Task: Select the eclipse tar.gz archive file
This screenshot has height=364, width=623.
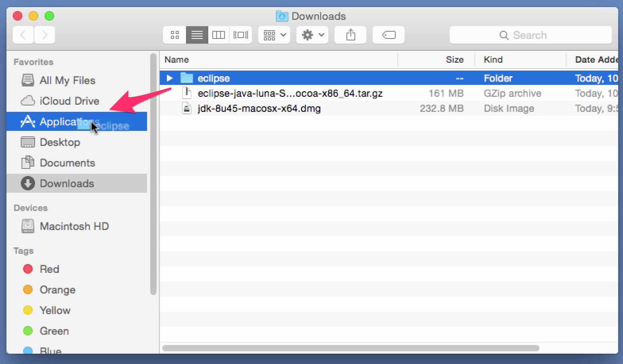Action: [x=290, y=93]
